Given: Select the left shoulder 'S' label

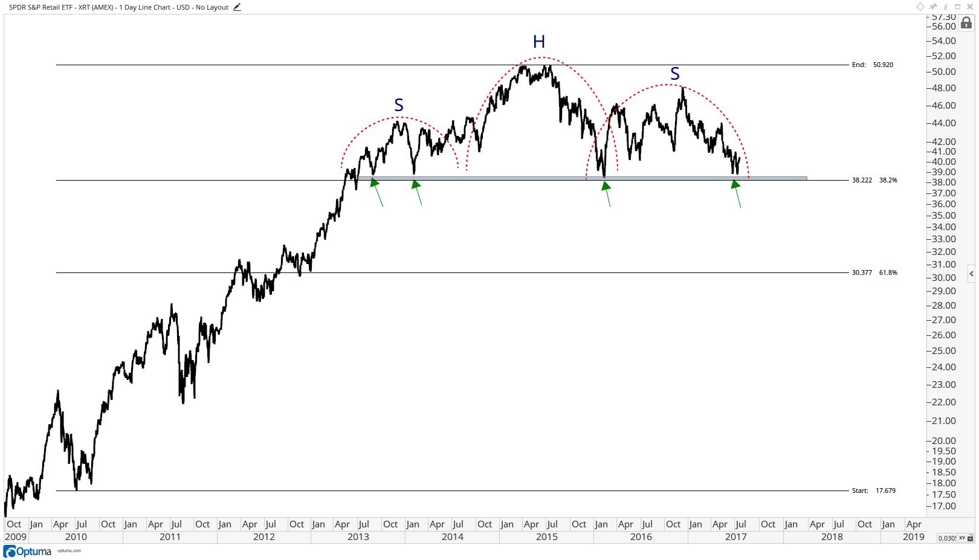Looking at the screenshot, I should (x=399, y=105).
